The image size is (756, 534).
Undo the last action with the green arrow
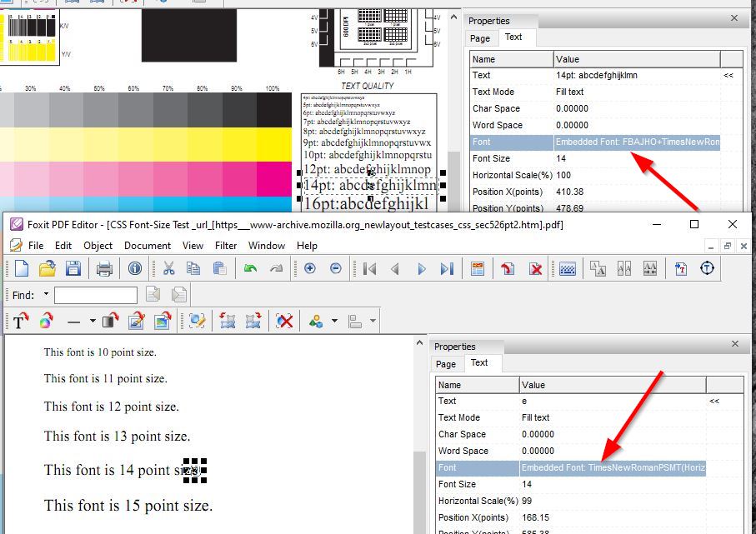point(249,268)
